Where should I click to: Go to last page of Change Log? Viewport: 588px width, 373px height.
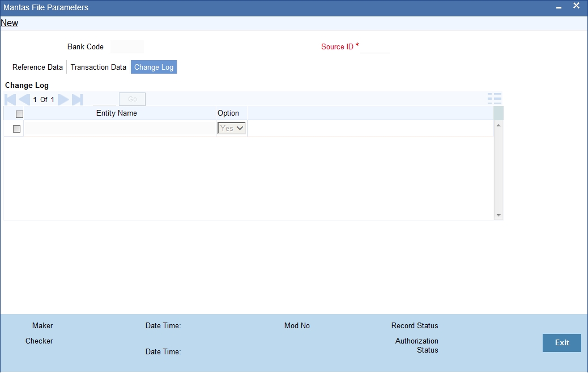pyautogui.click(x=77, y=99)
